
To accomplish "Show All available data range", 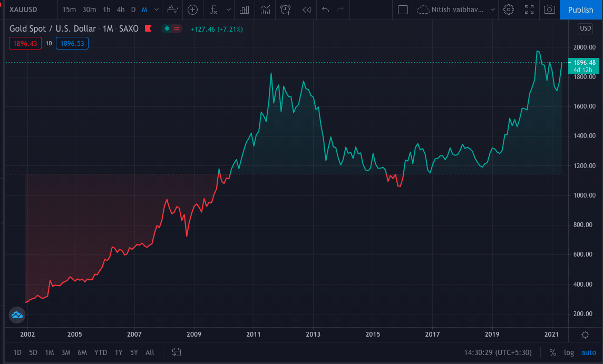I will [x=150, y=352].
